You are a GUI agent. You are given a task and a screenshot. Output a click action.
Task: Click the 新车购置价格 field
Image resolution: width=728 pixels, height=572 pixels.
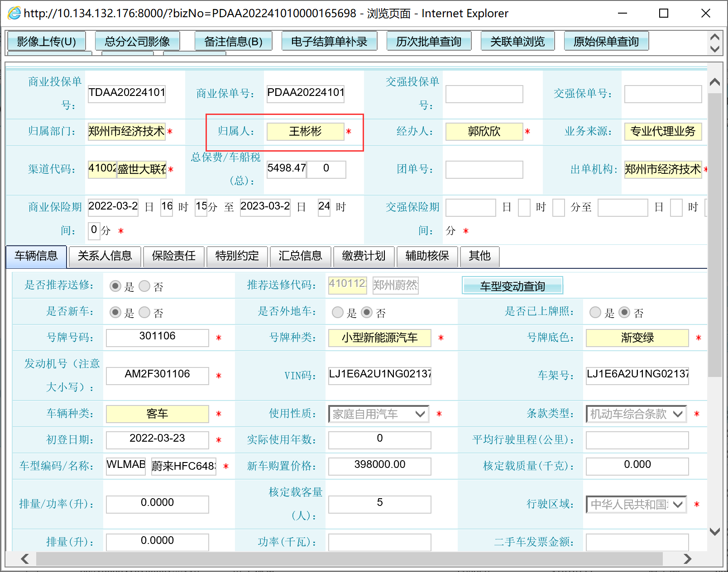[380, 466]
